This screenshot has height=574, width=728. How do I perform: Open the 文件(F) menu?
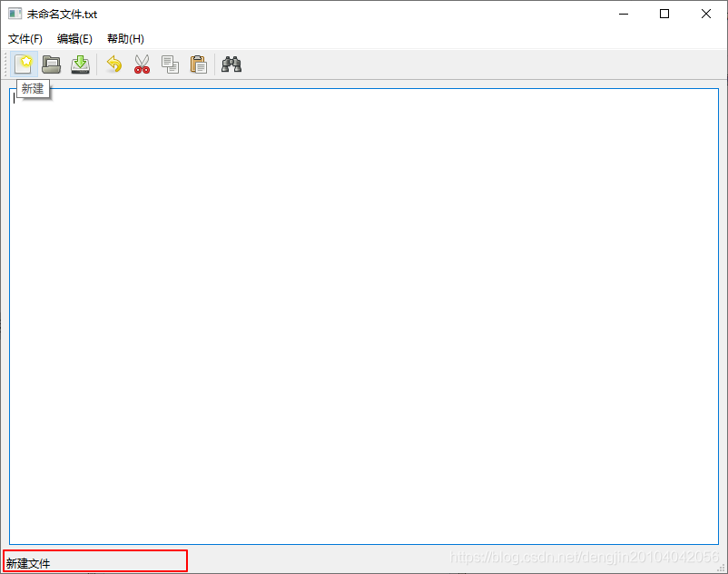(x=25, y=38)
